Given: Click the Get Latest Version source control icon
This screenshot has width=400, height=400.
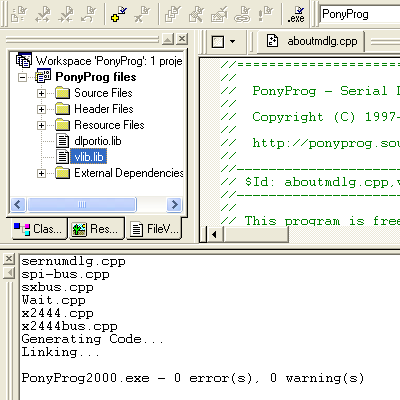Looking at the screenshot, I should (x=19, y=14).
